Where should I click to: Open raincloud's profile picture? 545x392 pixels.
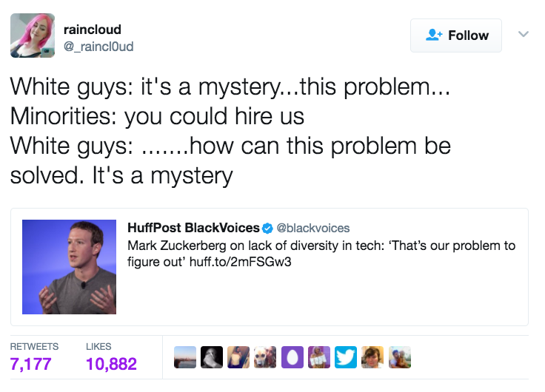coord(33,36)
